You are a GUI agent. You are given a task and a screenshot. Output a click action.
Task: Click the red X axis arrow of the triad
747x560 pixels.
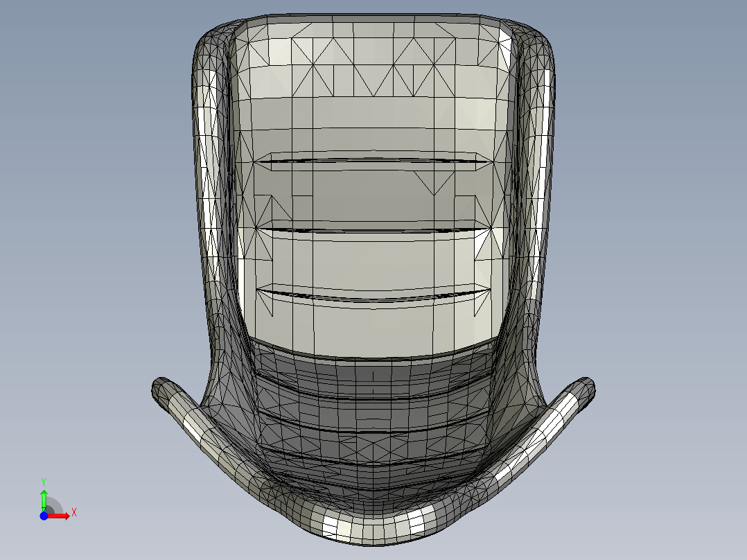(59, 516)
